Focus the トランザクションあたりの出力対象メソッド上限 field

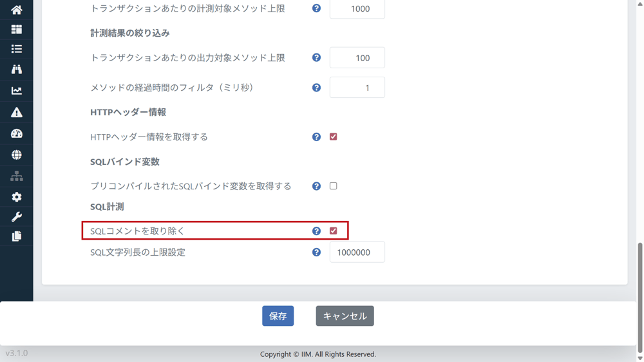(357, 58)
